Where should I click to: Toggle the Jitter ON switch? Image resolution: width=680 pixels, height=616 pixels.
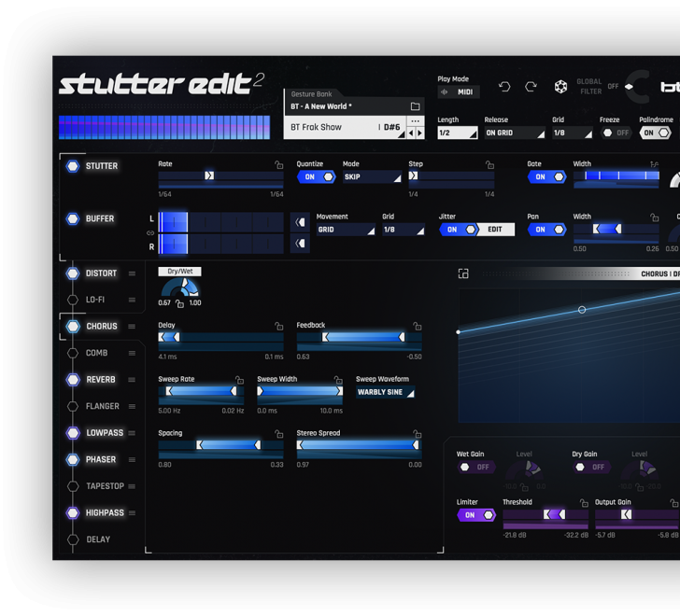coord(459,230)
